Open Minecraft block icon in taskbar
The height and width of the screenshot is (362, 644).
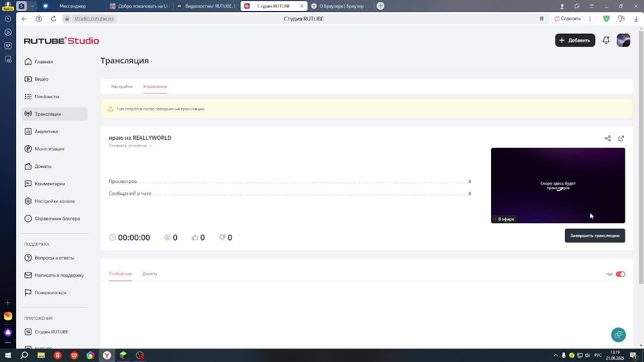123,355
